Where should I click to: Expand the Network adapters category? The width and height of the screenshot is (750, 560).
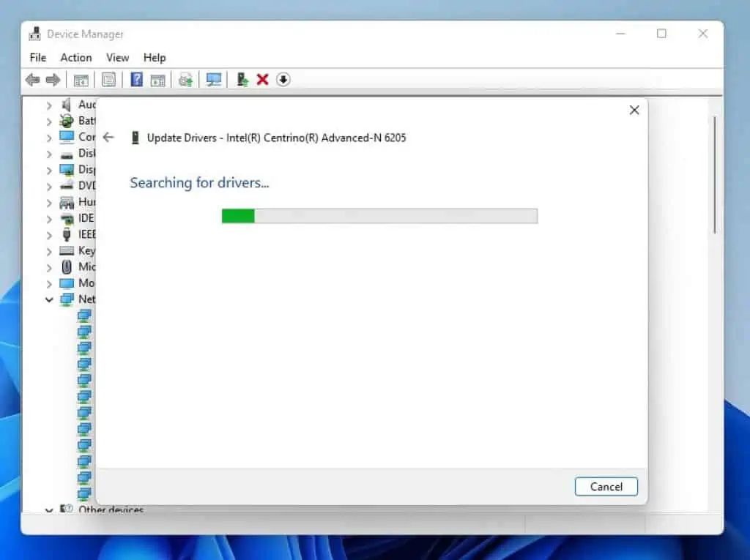point(49,299)
